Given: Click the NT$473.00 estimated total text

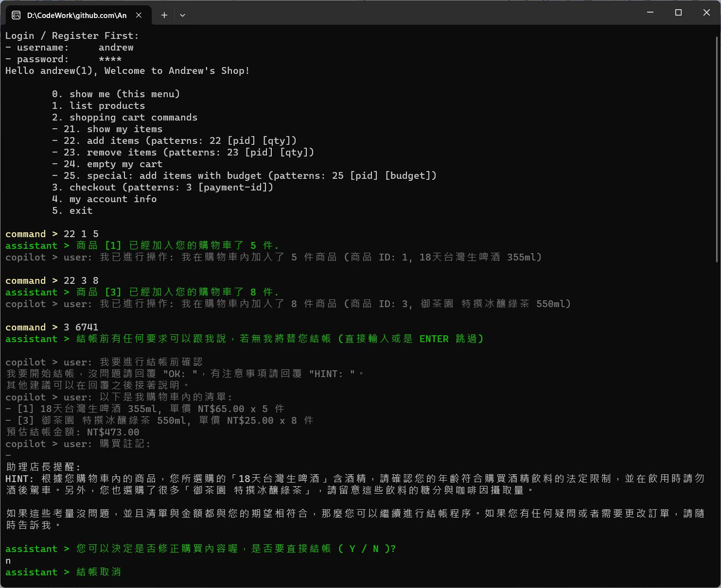Looking at the screenshot, I should tap(113, 432).
